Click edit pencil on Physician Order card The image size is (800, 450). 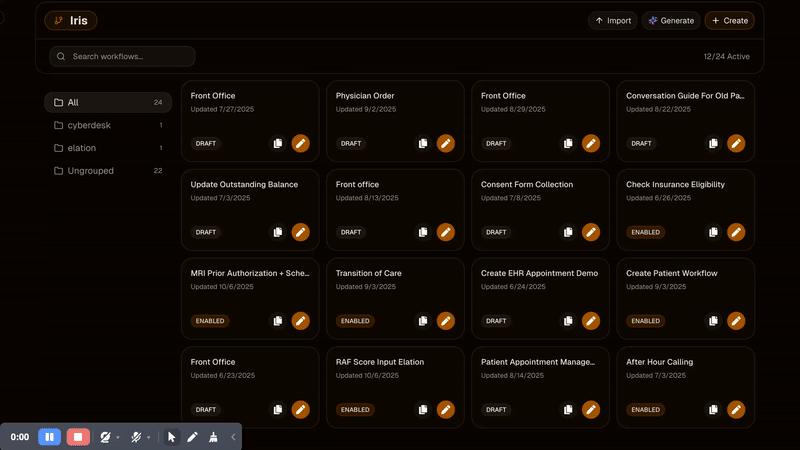tap(446, 143)
